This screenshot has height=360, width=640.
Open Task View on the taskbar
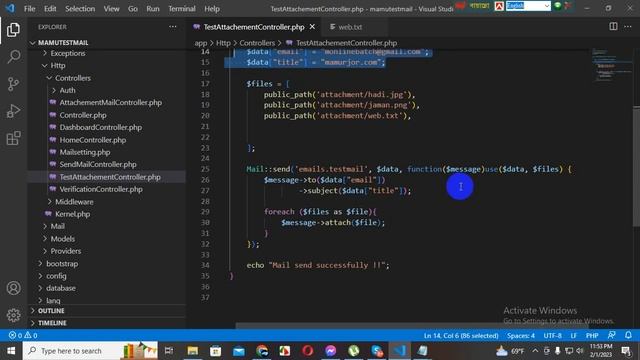click(x=169, y=351)
